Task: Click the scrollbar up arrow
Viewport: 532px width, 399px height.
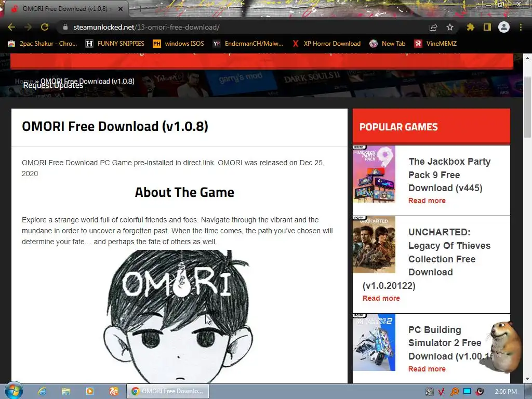Action: 528,58
